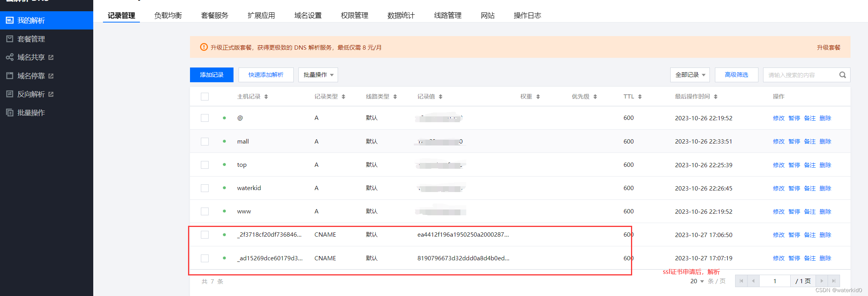This screenshot has height=296, width=868.
Task: Click the 域名停靠 sidebar icon
Action: pos(10,76)
